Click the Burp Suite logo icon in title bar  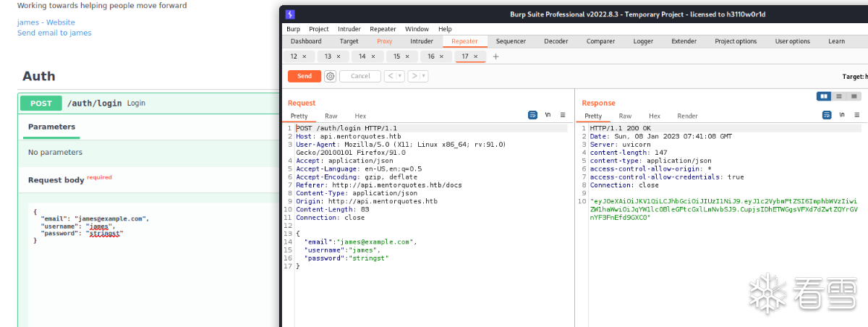tap(290, 14)
